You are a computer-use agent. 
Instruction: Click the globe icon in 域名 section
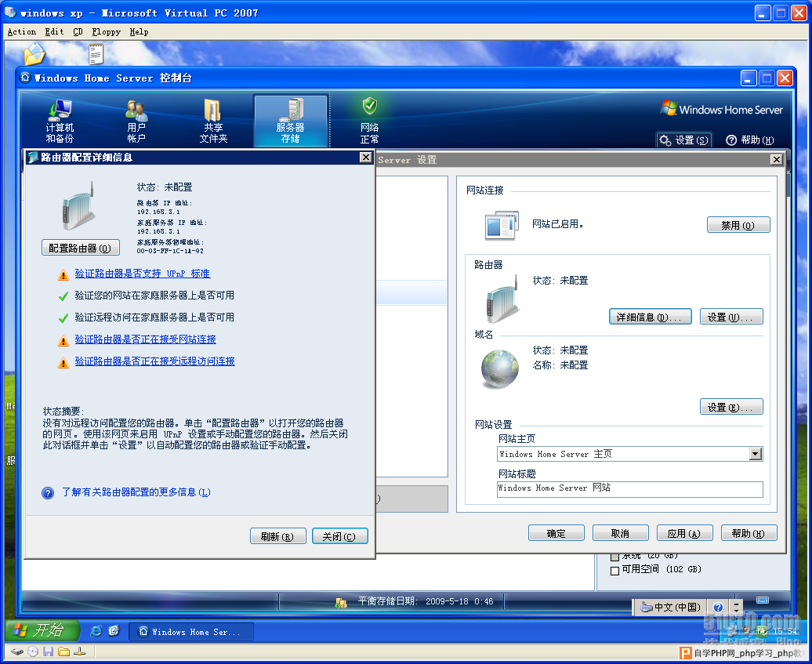coord(500,368)
